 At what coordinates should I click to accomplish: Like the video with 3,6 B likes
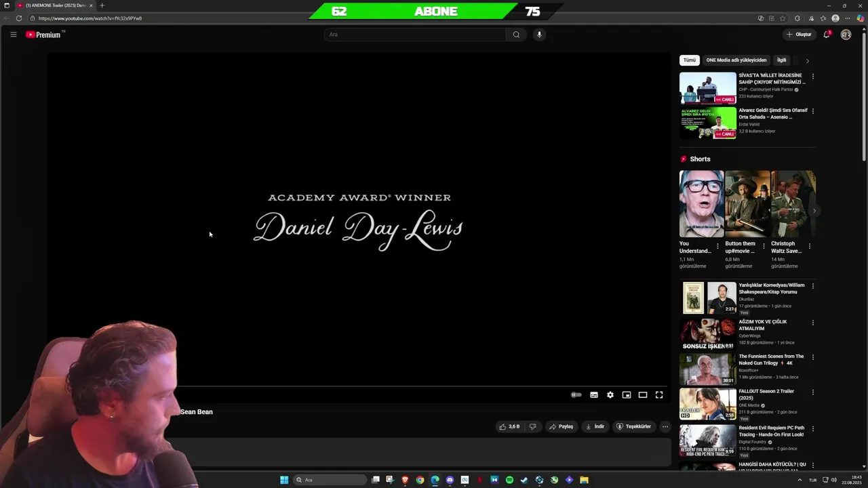pos(509,426)
